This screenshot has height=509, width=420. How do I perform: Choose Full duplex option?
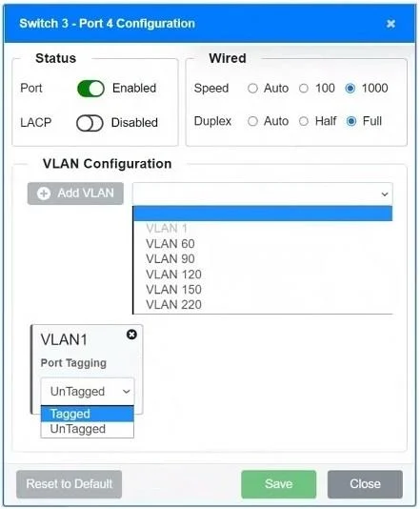(x=351, y=121)
